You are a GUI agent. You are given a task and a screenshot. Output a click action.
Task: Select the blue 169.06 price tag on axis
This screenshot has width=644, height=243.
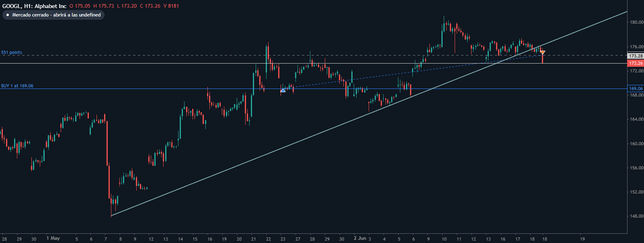coord(636,89)
